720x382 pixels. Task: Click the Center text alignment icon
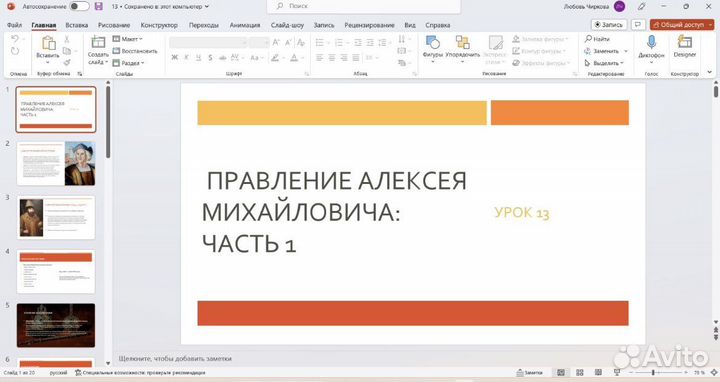coord(332,58)
